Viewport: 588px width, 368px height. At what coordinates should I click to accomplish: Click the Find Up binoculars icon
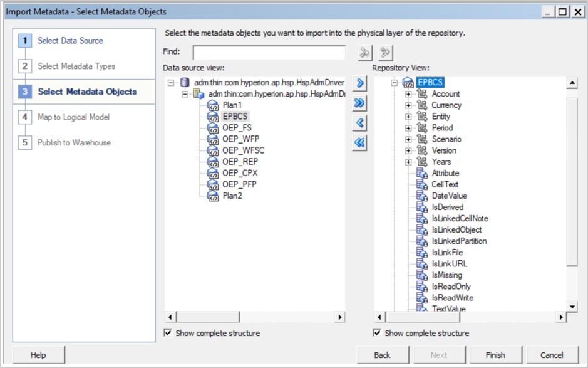pyautogui.click(x=386, y=53)
